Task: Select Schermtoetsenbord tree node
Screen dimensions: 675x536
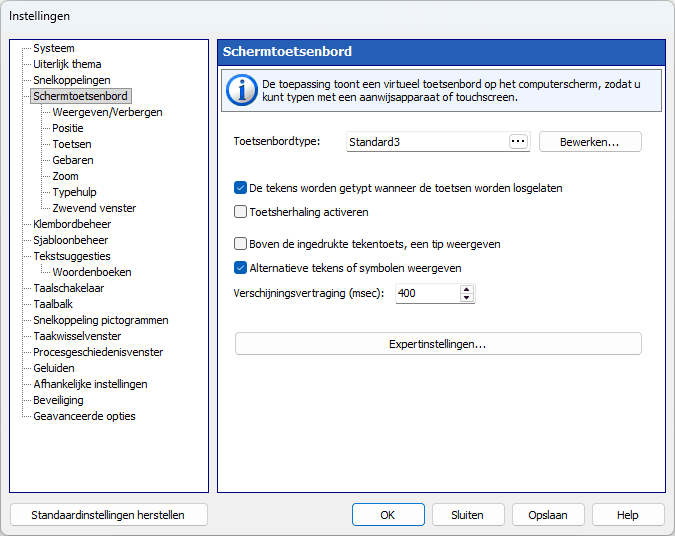Action: pyautogui.click(x=81, y=96)
